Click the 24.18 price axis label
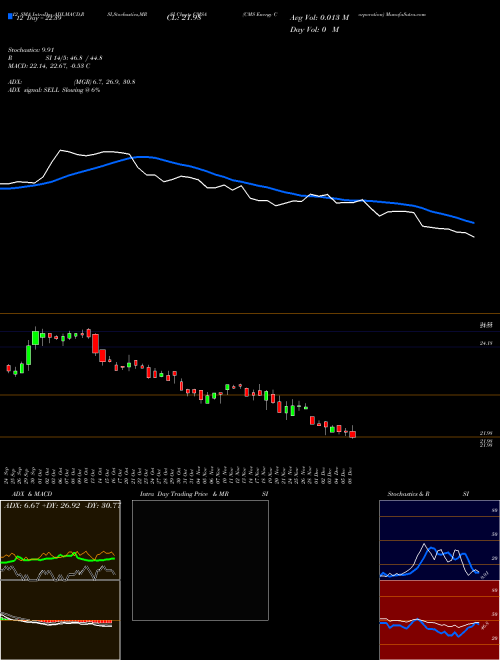This screenshot has height=660, width=500. [x=486, y=343]
